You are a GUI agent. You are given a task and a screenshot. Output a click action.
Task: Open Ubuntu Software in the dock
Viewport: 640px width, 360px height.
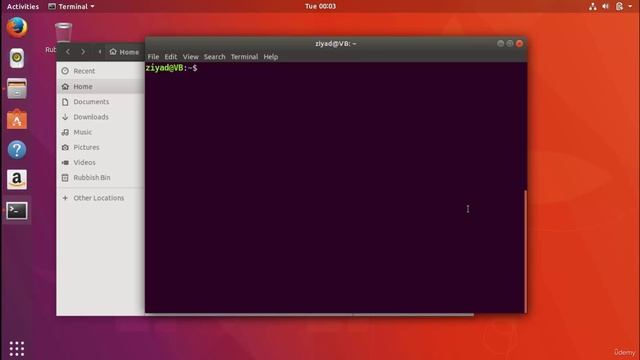pos(17,119)
